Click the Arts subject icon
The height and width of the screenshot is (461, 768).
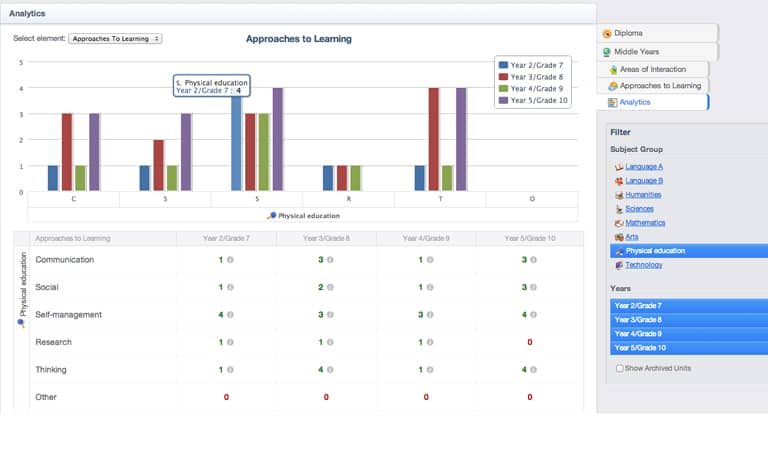[619, 237]
